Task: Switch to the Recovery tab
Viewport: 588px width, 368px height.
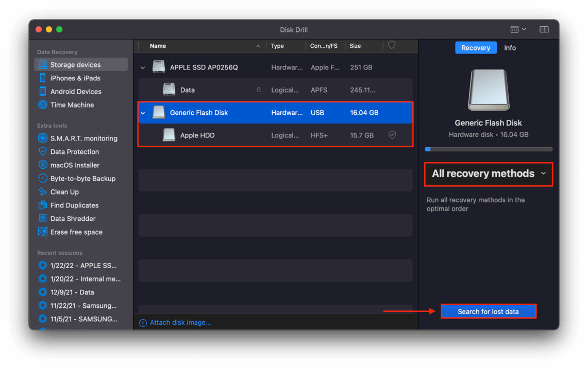Action: [x=476, y=48]
